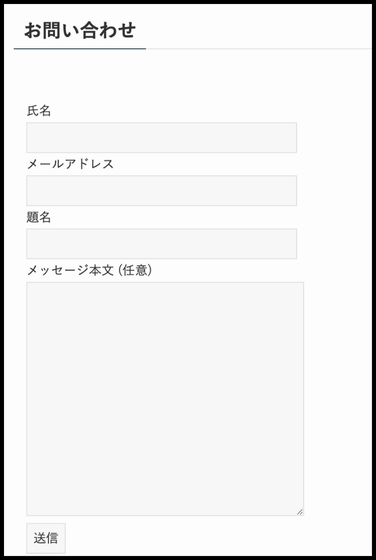Click the 氏名 field label
The image size is (376, 560).
pyautogui.click(x=39, y=111)
